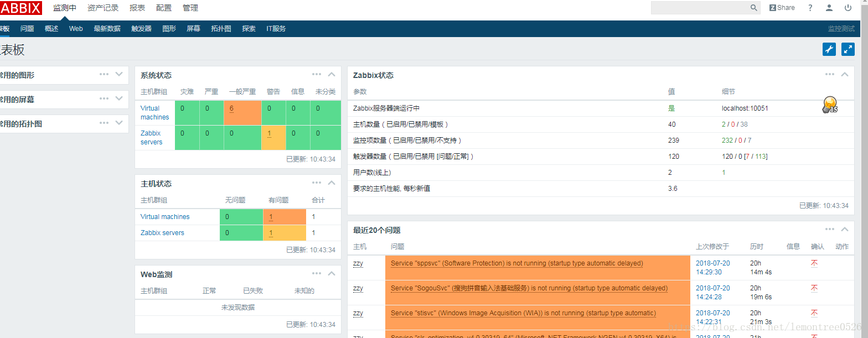Switch to 概述 submenu tab
This screenshot has height=338, width=868.
(51, 29)
